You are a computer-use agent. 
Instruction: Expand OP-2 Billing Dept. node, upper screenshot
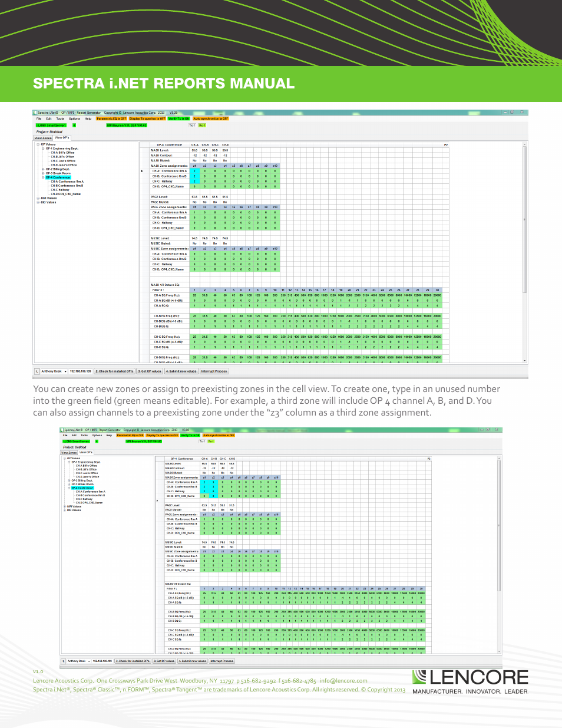coord(43,169)
